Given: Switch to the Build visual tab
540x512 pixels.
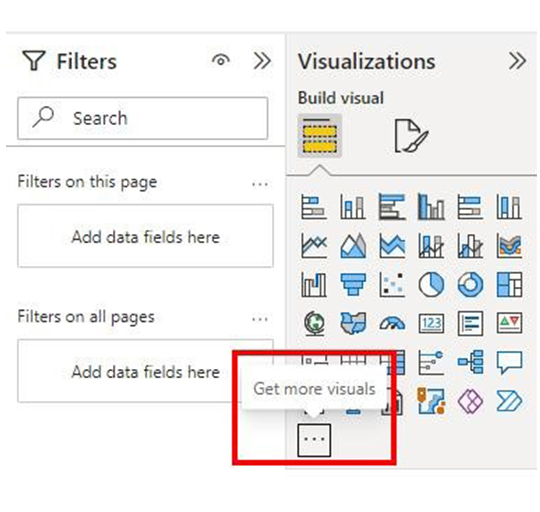Looking at the screenshot, I should click(x=320, y=136).
